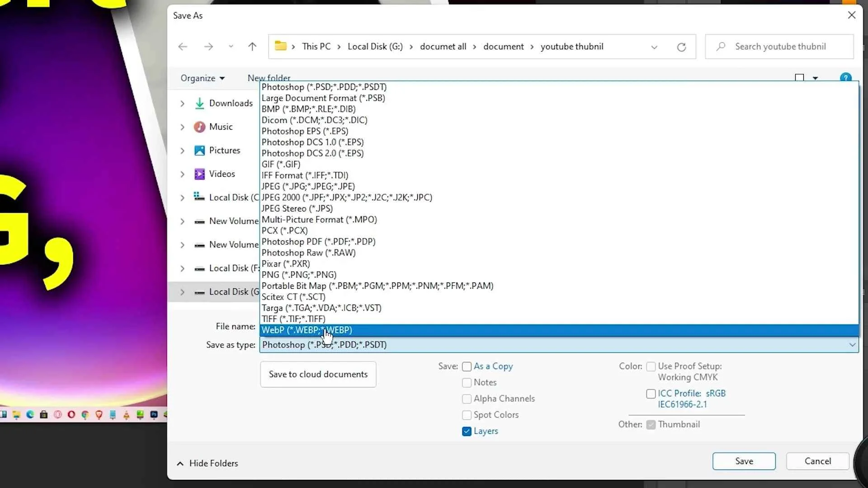Enable the As a Copy checkbox
This screenshot has width=868, height=488.
pyautogui.click(x=467, y=366)
